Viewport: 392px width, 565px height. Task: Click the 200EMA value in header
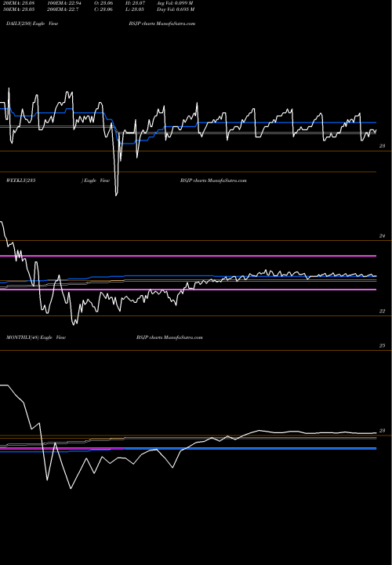(63, 9)
